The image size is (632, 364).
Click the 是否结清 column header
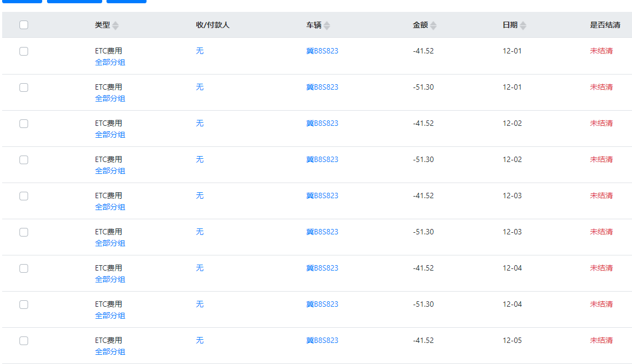click(604, 25)
